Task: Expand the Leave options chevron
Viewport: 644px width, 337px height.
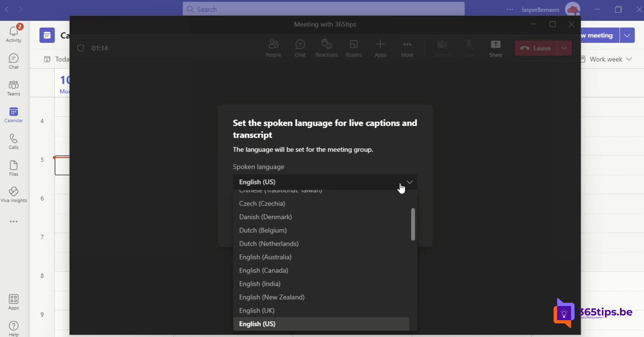Action: tap(564, 48)
